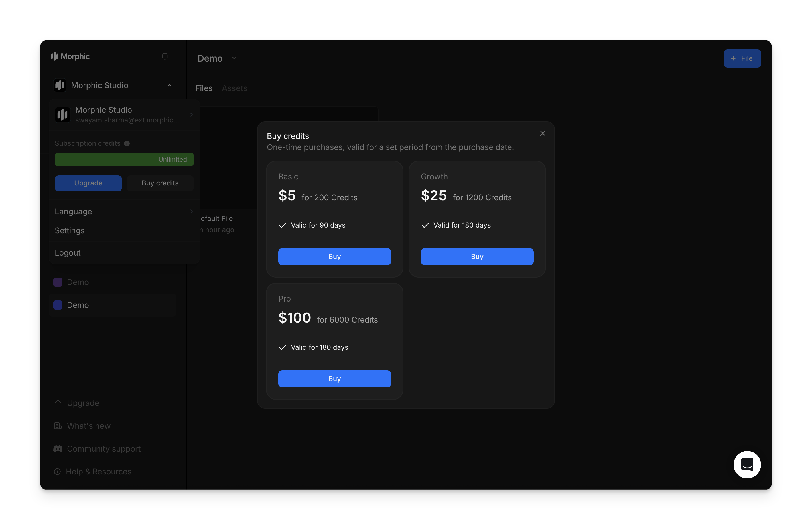Open the Intercom chat bubble

747,464
